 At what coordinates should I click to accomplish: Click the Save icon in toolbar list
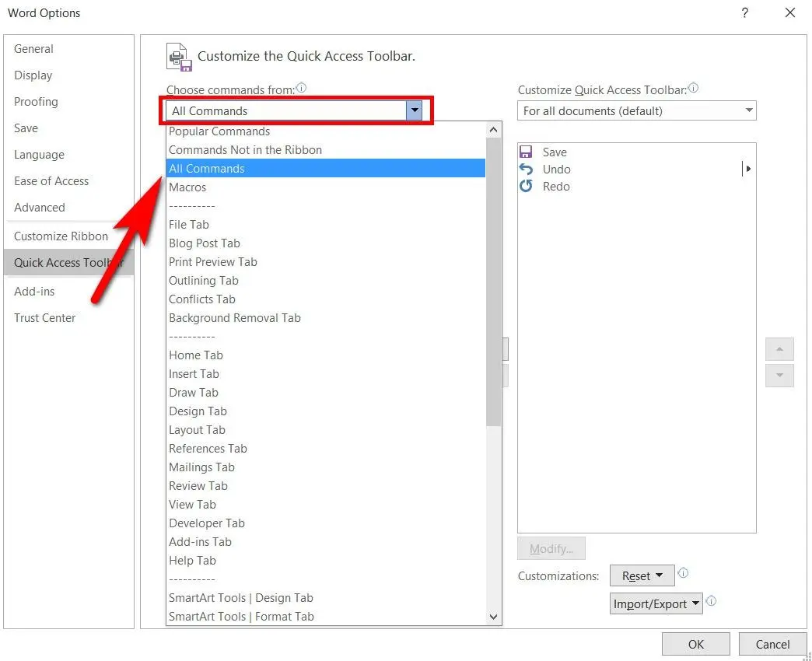[526, 152]
